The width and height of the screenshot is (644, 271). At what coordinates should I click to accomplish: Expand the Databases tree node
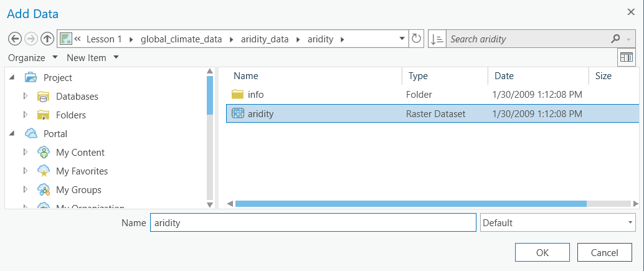tap(26, 97)
